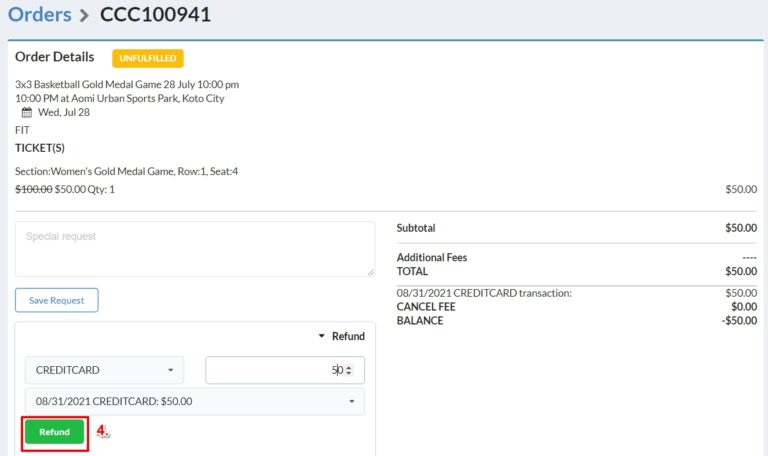Click the calendar icon beside Wed, Jul 28

(x=27, y=113)
